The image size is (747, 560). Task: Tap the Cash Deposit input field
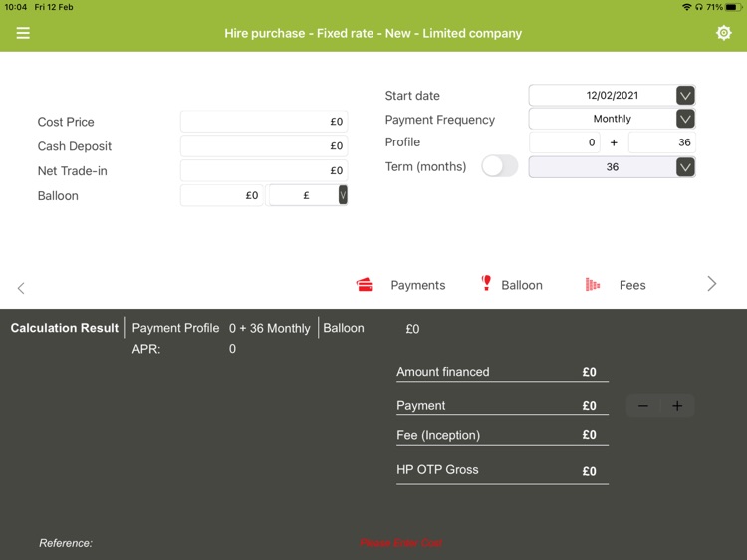[264, 145]
